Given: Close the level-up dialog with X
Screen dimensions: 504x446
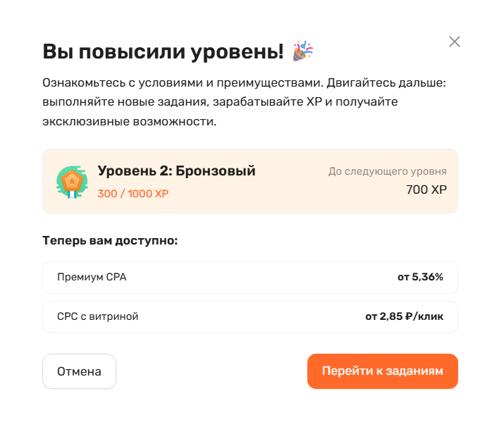Looking at the screenshot, I should tap(455, 42).
